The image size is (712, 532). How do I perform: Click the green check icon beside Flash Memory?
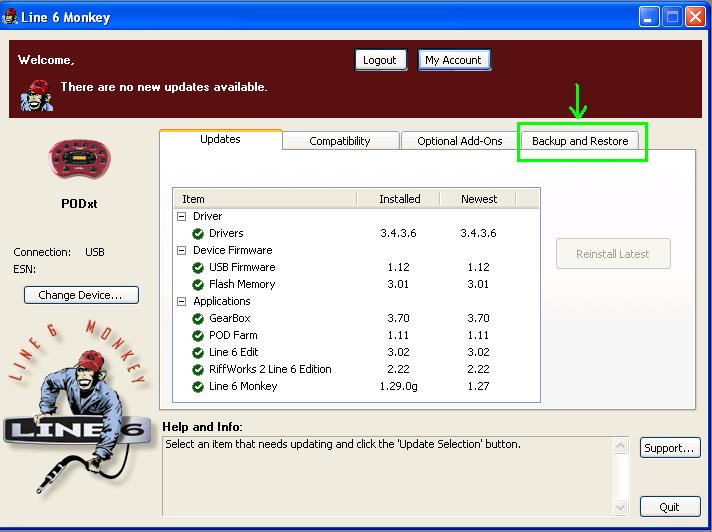[x=198, y=285]
